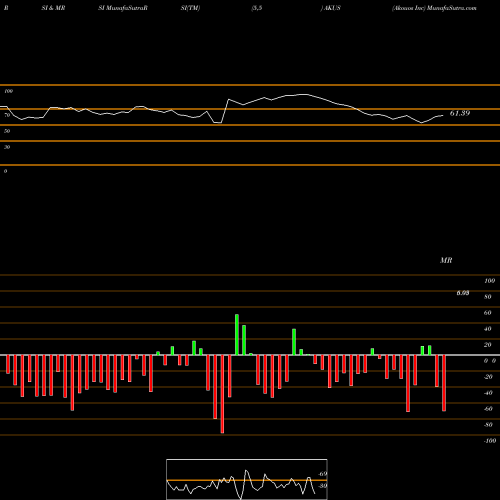Click the 100 label on the RSI scale
The width and height of the screenshot is (500, 500).
9,91
